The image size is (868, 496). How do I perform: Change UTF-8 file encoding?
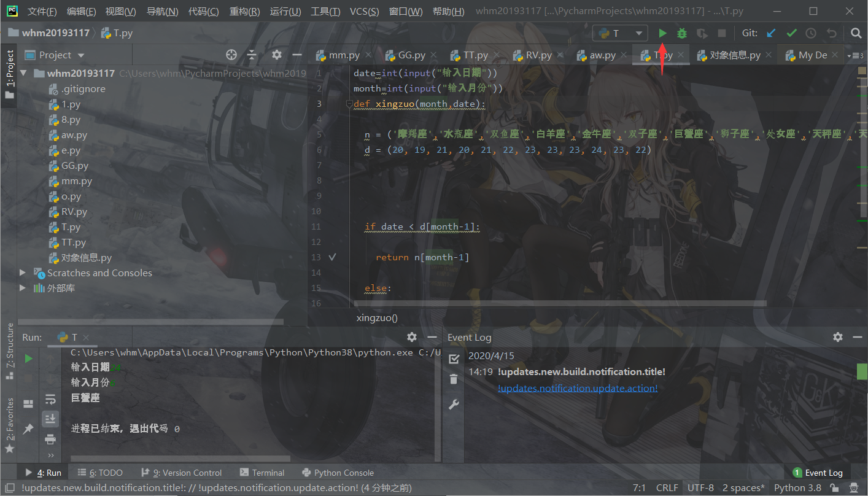coord(700,488)
